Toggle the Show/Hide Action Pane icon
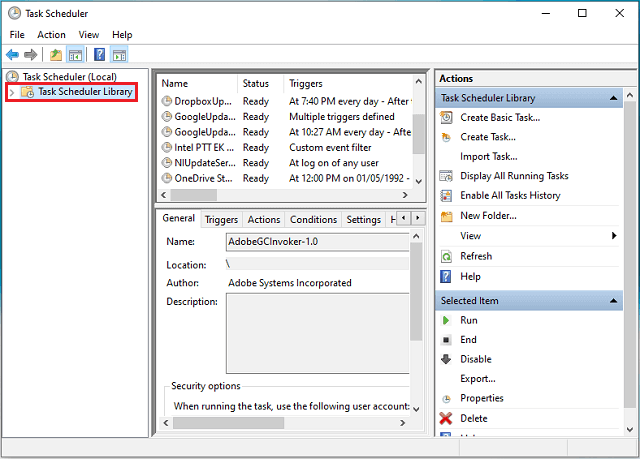Viewport: 640px width, 459px height. pyautogui.click(x=119, y=54)
